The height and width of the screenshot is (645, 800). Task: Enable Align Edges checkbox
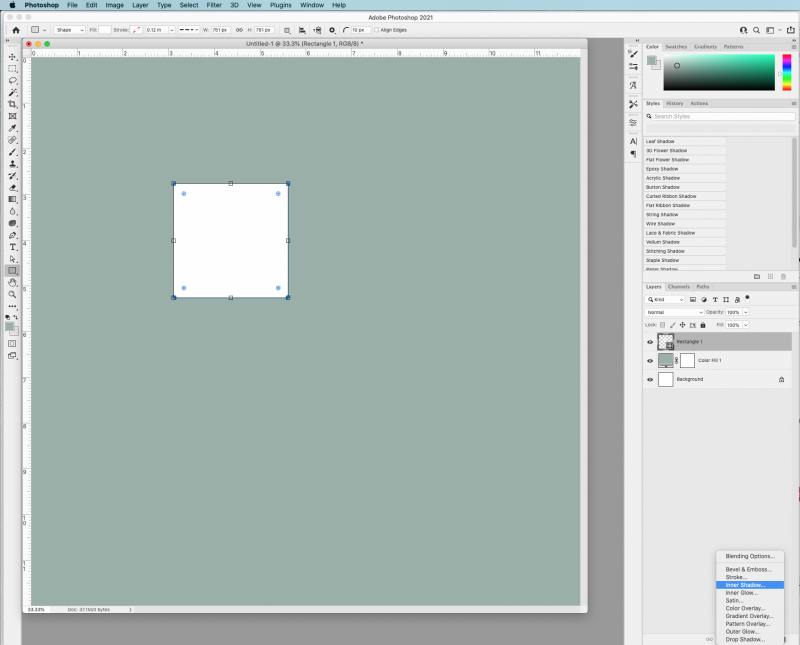tap(377, 30)
